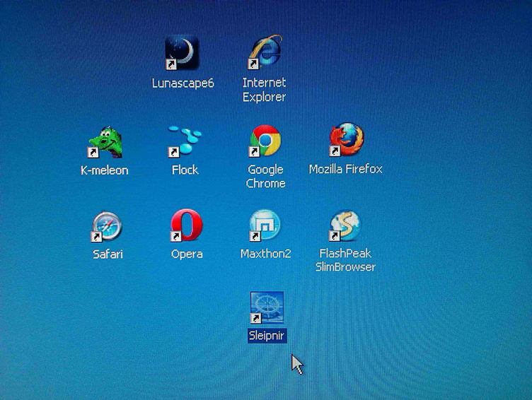
Task: Click the Flock browser icon
Action: [185, 141]
